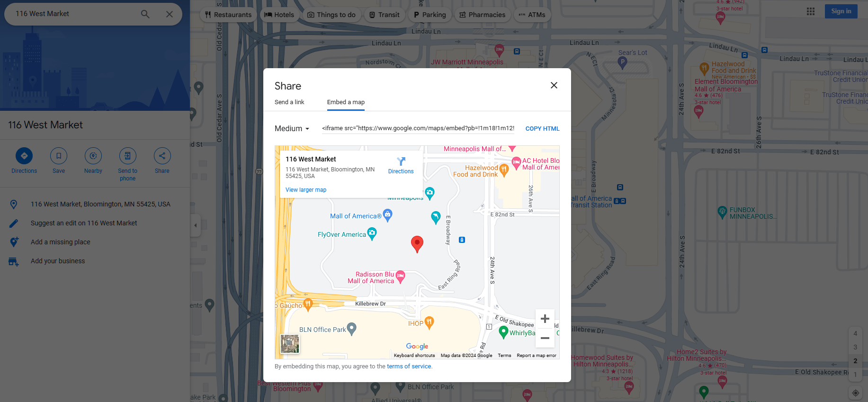
Task: Select Restaurants category chip
Action: [228, 15]
